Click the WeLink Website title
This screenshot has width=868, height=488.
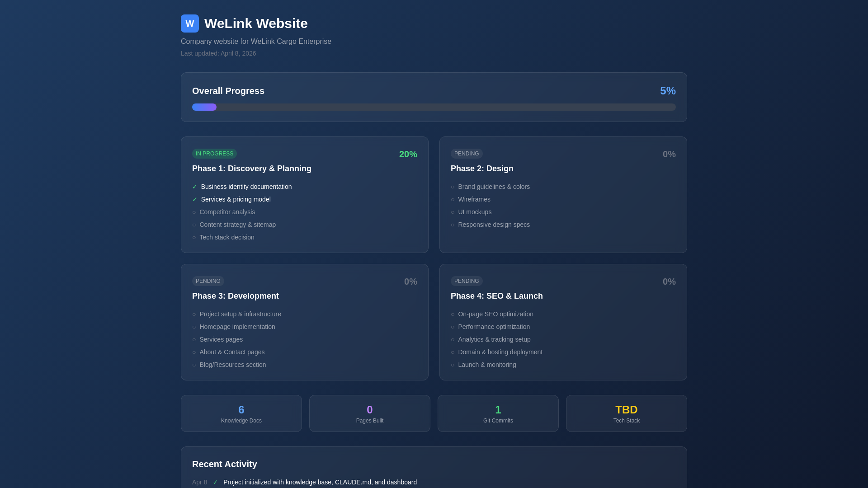coord(256,23)
